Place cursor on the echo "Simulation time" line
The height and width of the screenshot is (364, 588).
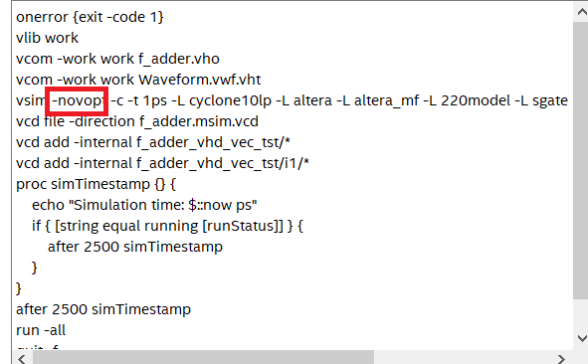coord(144,205)
